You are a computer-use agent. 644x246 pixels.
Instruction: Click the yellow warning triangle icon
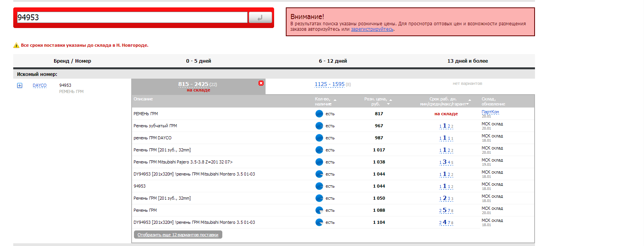pyautogui.click(x=16, y=46)
